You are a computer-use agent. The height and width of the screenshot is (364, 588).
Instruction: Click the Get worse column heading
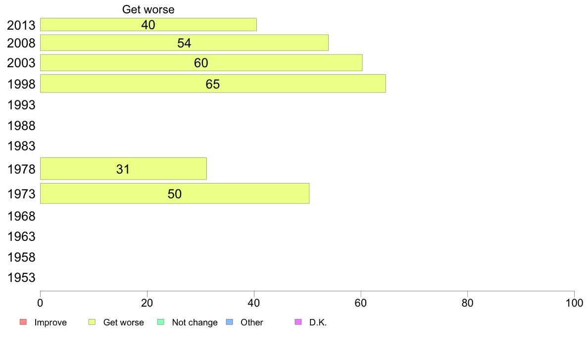(148, 9)
